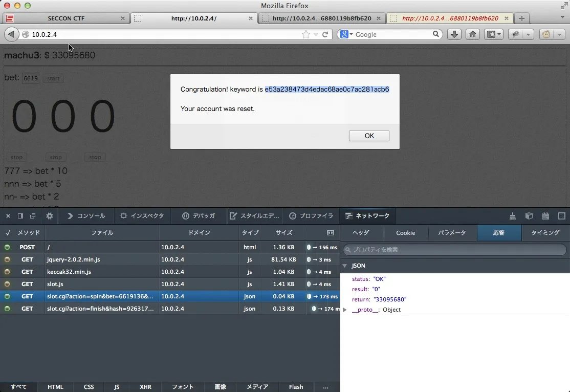Open the コンソール devtools tab

[x=86, y=216]
